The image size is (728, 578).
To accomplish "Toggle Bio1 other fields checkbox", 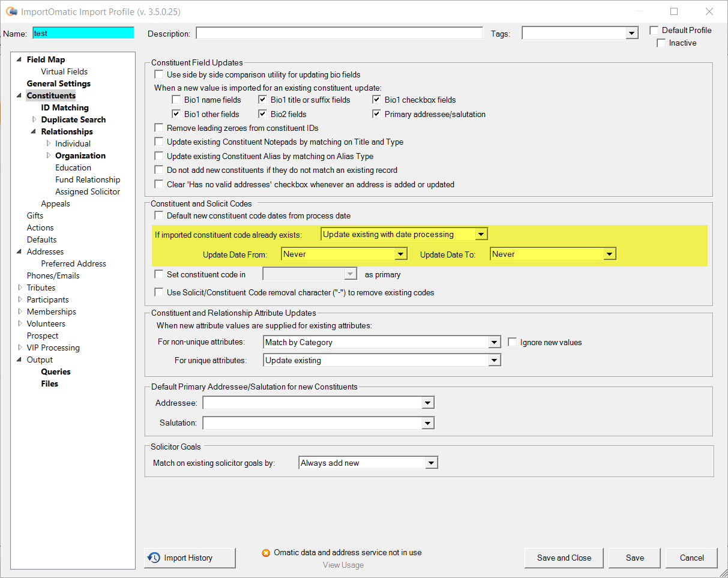I will (x=176, y=114).
